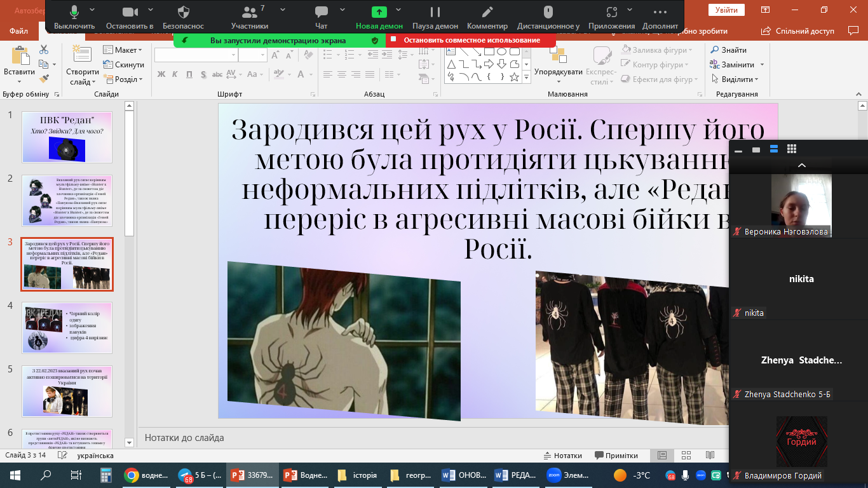868x488 pixels.
Task: Select slide 4 thumbnail with bullet list
Action: tap(67, 327)
